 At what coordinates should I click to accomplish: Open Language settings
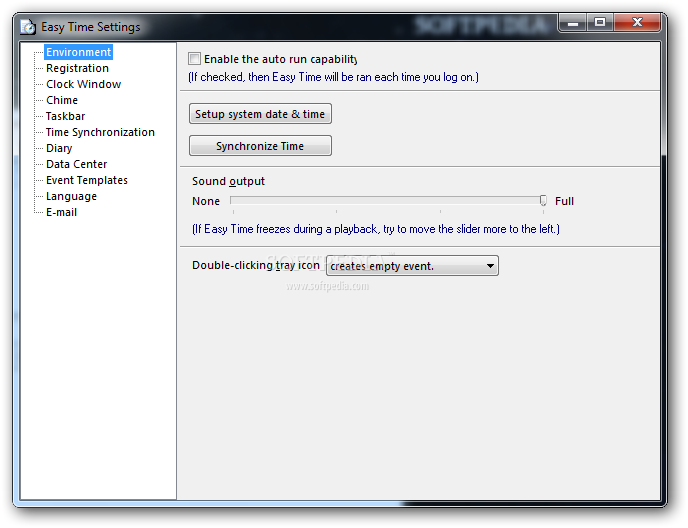click(x=71, y=196)
